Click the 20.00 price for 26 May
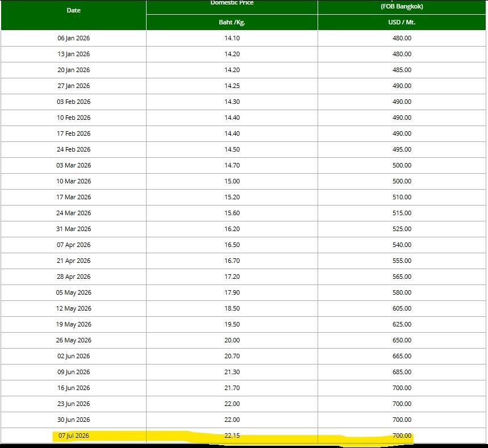This screenshot has width=488, height=448. click(232, 340)
